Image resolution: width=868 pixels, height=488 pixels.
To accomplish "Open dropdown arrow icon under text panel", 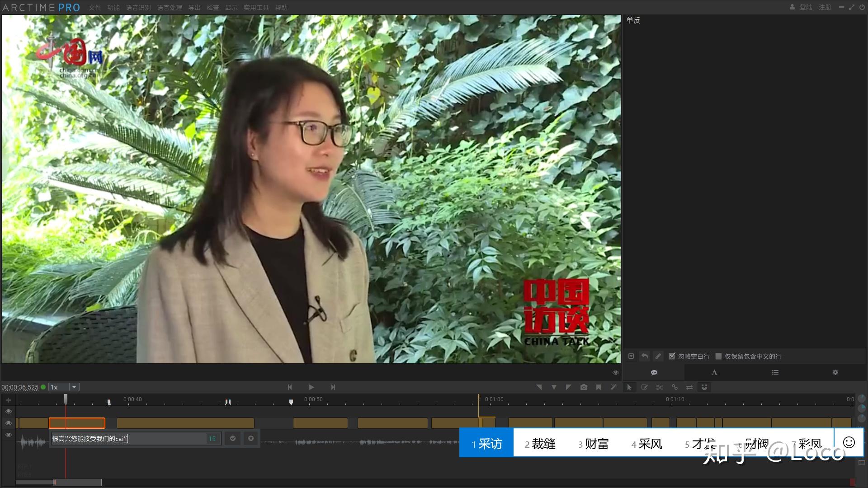I will pyautogui.click(x=631, y=356).
